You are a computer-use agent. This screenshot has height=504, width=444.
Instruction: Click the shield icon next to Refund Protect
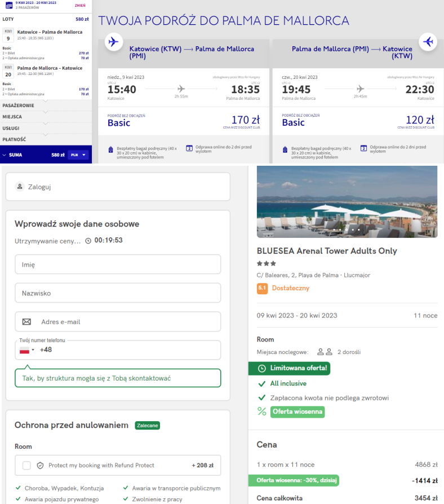point(40,465)
